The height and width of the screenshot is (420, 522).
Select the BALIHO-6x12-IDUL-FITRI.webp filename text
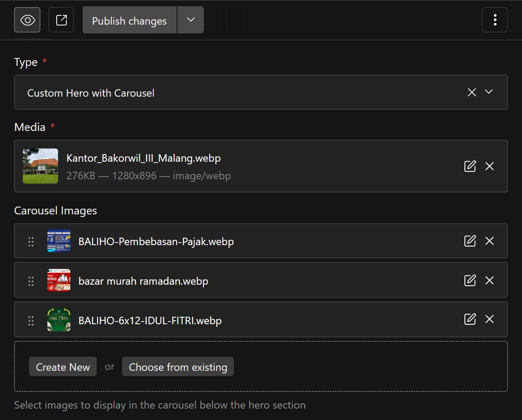(x=150, y=321)
